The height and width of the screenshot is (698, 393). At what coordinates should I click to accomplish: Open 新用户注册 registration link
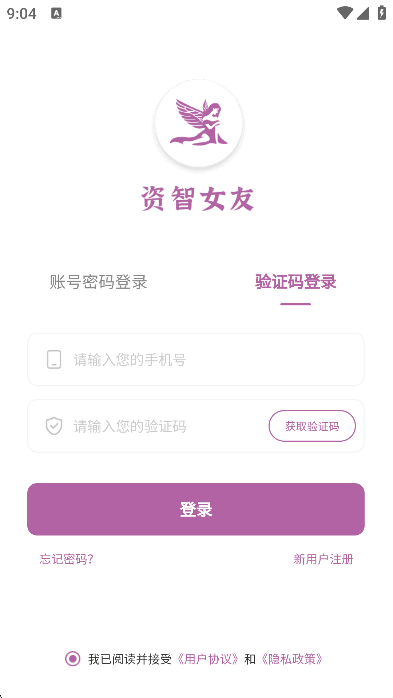click(x=324, y=559)
